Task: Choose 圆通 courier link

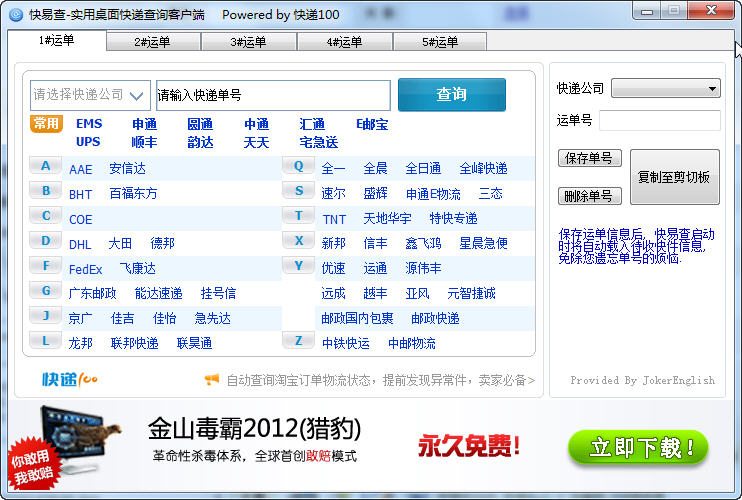Action: click(x=200, y=124)
